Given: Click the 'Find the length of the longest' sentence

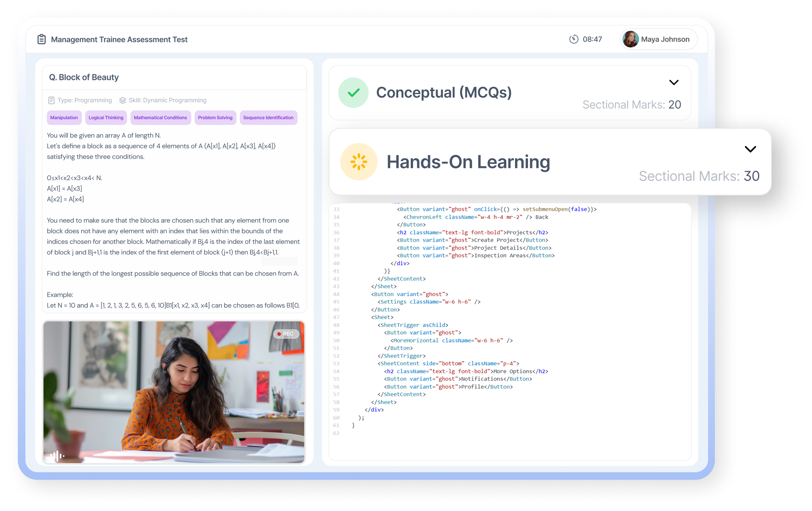Looking at the screenshot, I should coord(173,274).
